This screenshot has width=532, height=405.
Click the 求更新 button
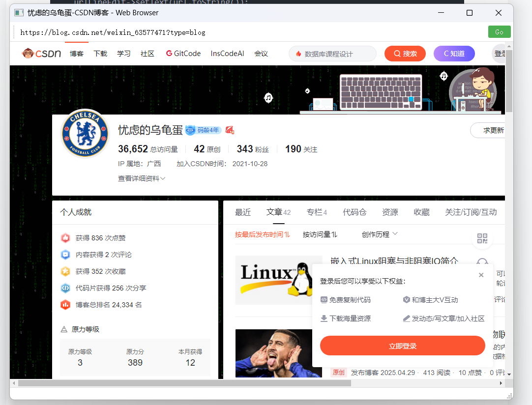[489, 130]
